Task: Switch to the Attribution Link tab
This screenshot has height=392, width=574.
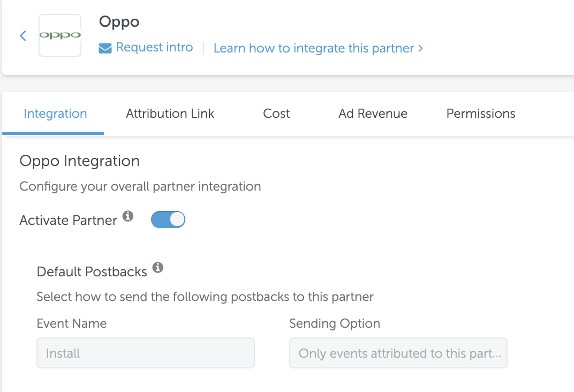Action: point(170,114)
